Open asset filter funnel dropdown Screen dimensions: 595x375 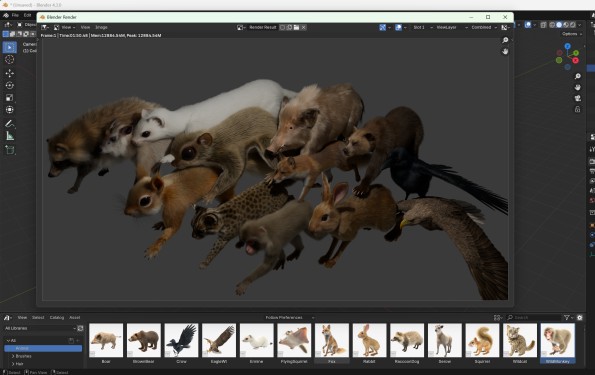(x=568, y=317)
